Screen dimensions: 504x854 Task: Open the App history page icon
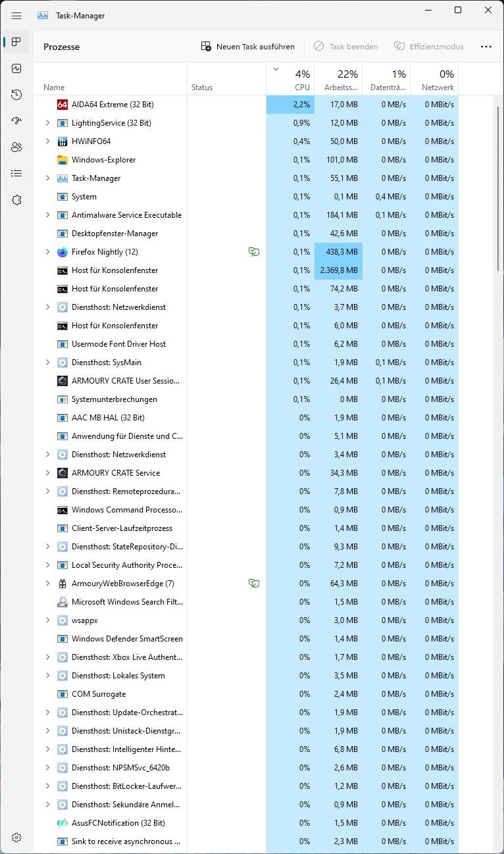click(16, 95)
